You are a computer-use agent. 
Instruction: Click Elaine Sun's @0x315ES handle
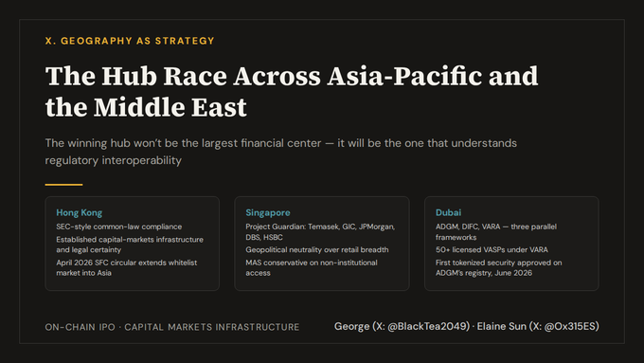tap(571, 326)
